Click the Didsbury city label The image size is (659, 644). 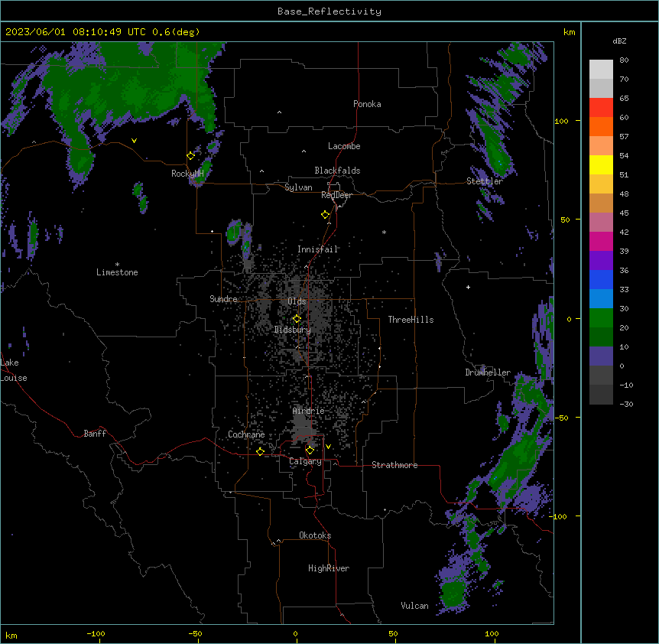[293, 330]
